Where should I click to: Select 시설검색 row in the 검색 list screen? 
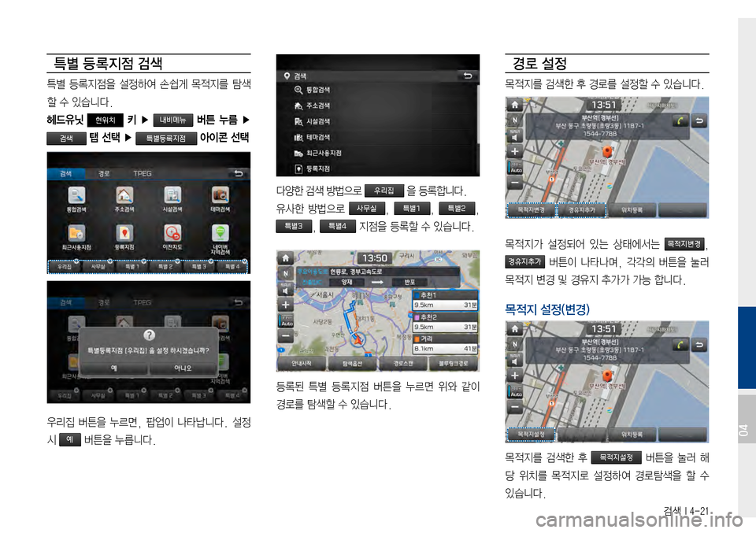[x=377, y=121]
